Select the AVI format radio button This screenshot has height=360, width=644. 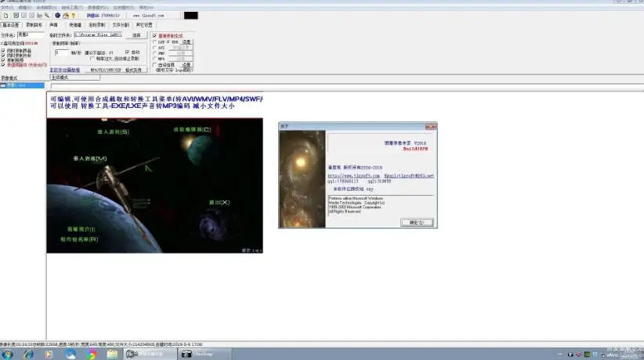click(x=154, y=48)
